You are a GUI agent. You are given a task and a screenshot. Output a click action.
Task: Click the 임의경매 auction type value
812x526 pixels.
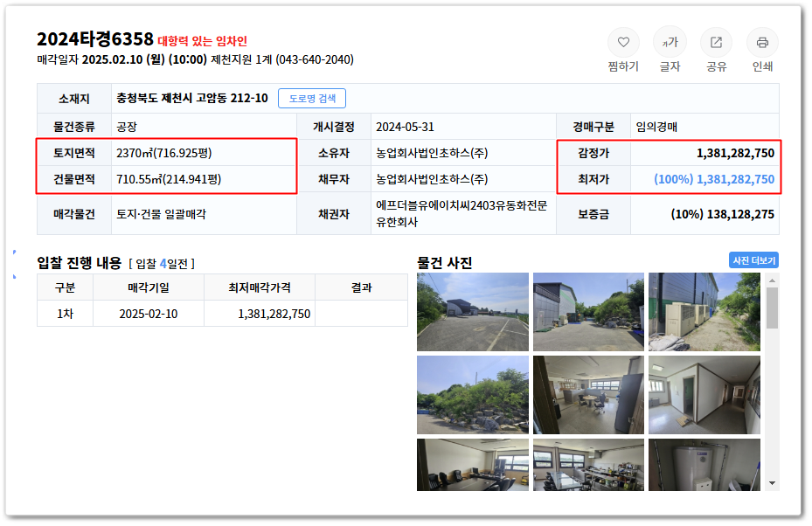pos(656,128)
